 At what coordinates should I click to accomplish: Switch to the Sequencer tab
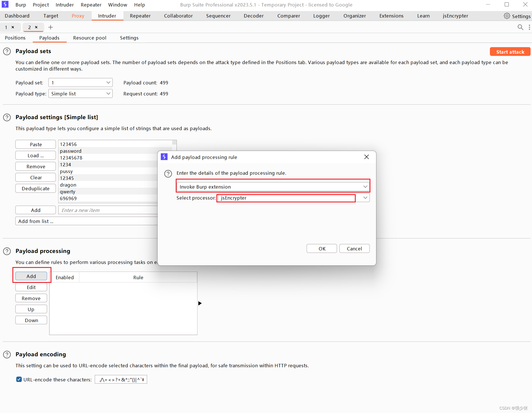(218, 16)
